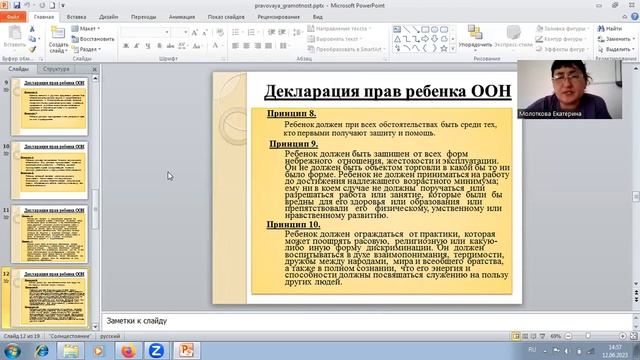Open the Раздел section dropdown
Image resolution: width=640 pixels, height=360 pixels.
tap(87, 49)
